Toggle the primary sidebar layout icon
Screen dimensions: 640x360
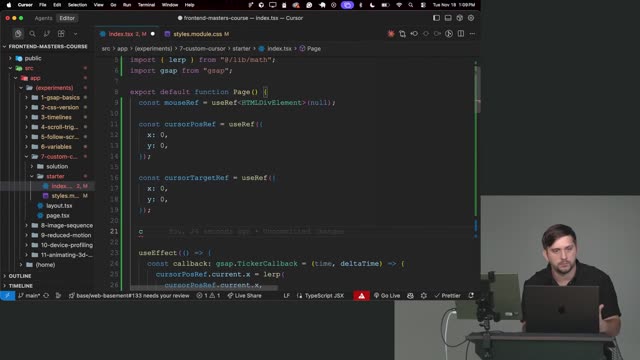click(436, 18)
